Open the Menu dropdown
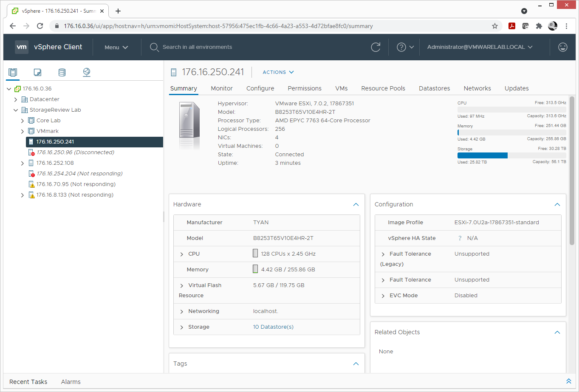 point(116,47)
